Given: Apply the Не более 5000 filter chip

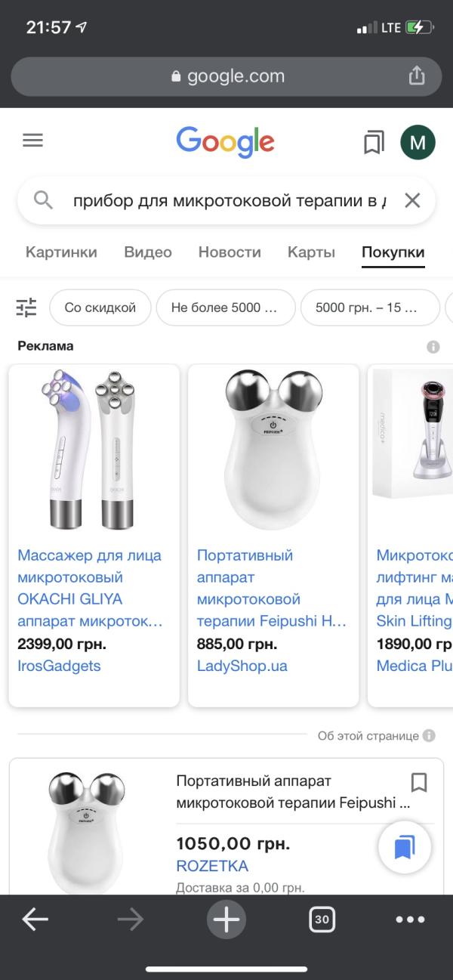Looking at the screenshot, I should pos(225,308).
